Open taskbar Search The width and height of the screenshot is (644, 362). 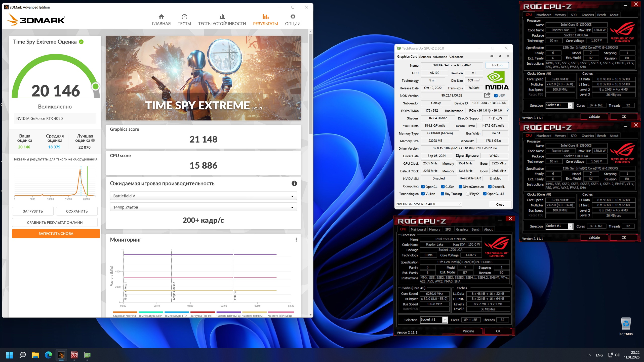pyautogui.click(x=23, y=355)
